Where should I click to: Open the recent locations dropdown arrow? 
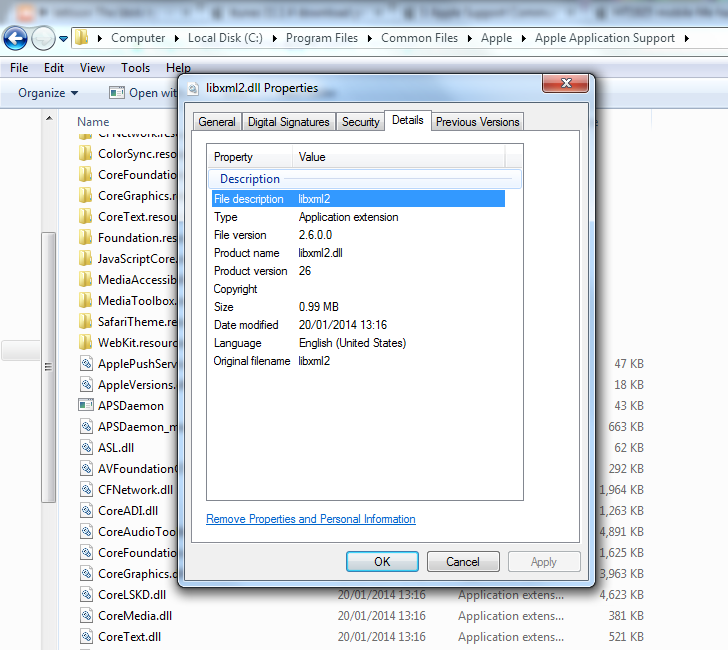pyautogui.click(x=64, y=39)
